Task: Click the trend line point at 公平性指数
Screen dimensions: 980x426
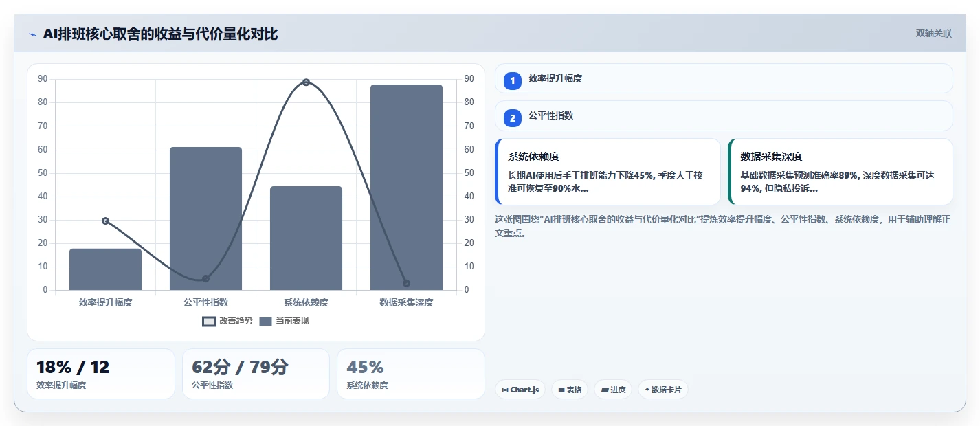Action: tap(205, 278)
